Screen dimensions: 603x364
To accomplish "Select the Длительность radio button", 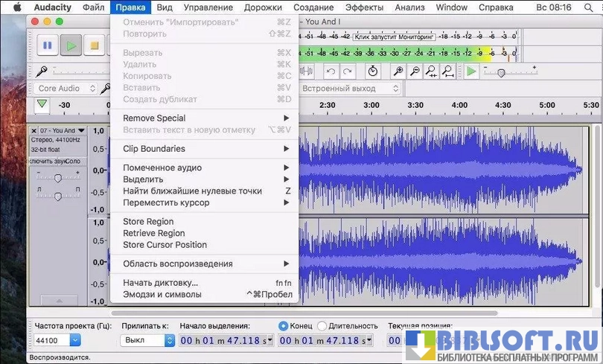I will click(322, 325).
